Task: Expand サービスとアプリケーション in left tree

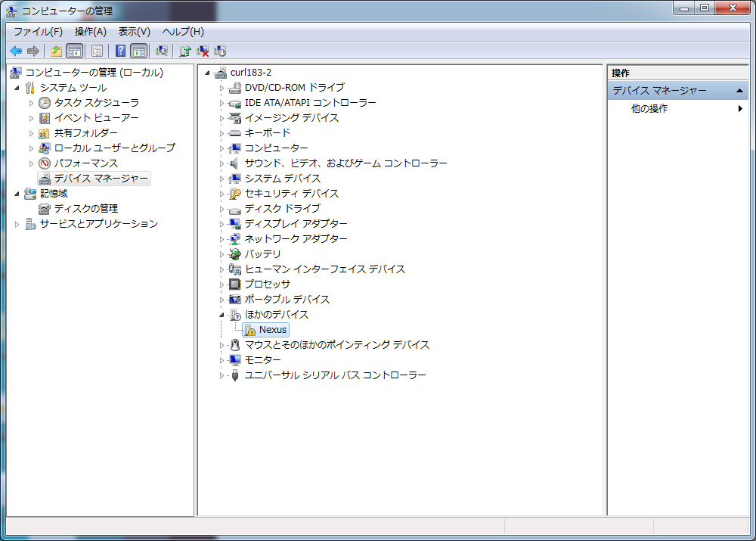Action: [17, 224]
